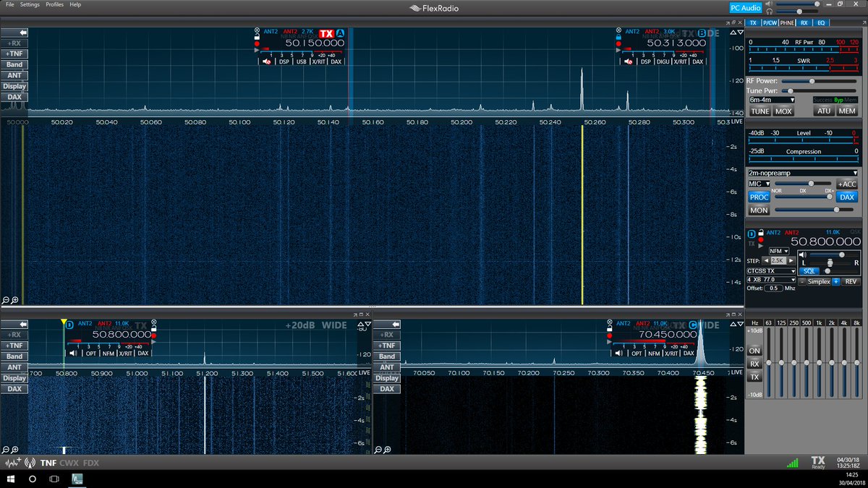Click the REV button

(x=851, y=281)
